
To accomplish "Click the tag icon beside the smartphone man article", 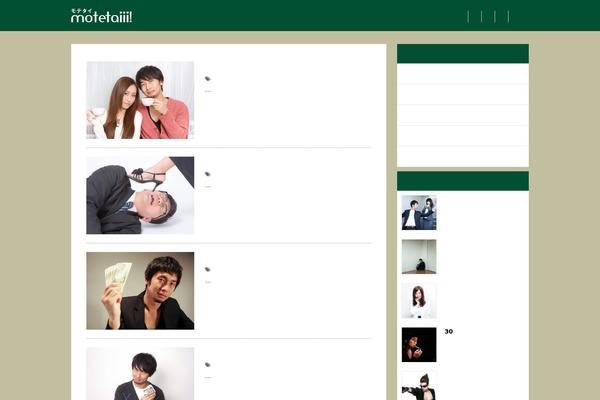I will point(207,364).
